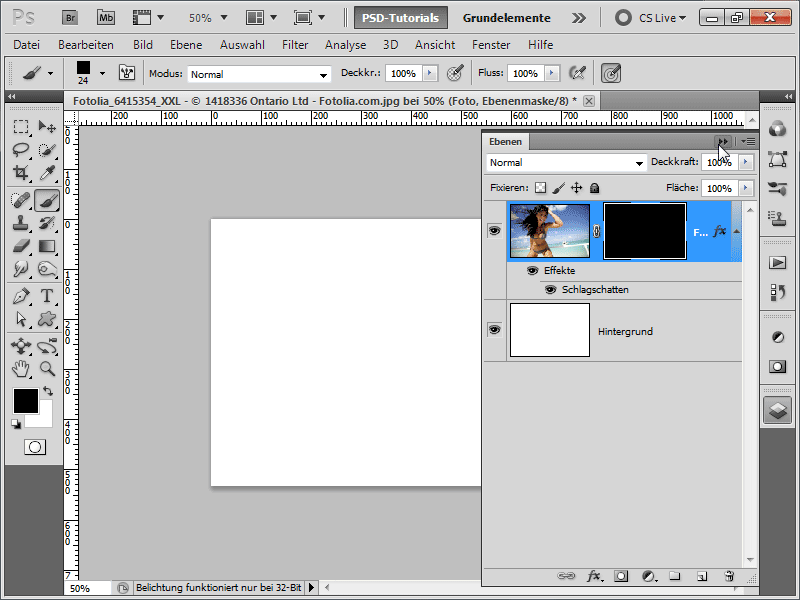Image resolution: width=800 pixels, height=600 pixels.
Task: Select the Dodge tool
Action: (47, 269)
